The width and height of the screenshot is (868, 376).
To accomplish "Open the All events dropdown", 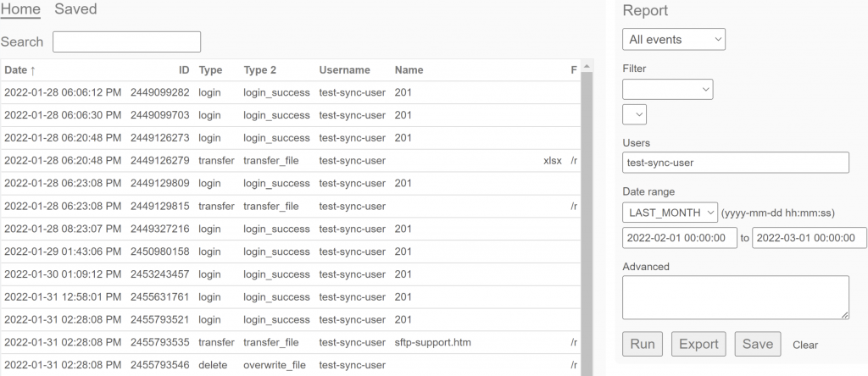I will click(673, 39).
